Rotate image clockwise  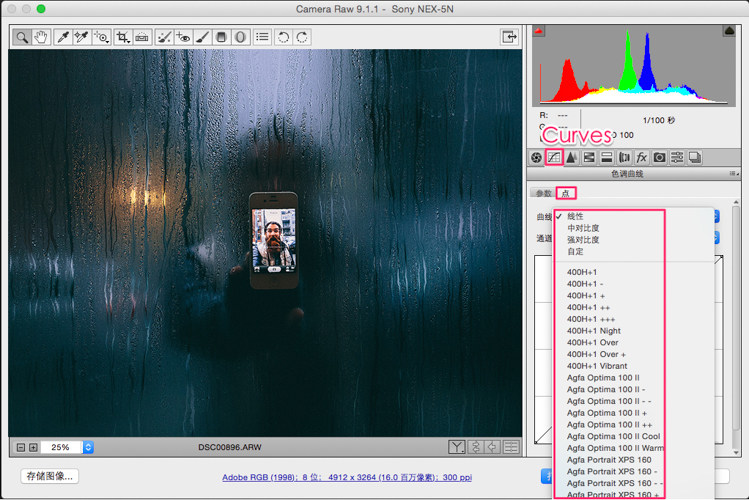click(302, 37)
